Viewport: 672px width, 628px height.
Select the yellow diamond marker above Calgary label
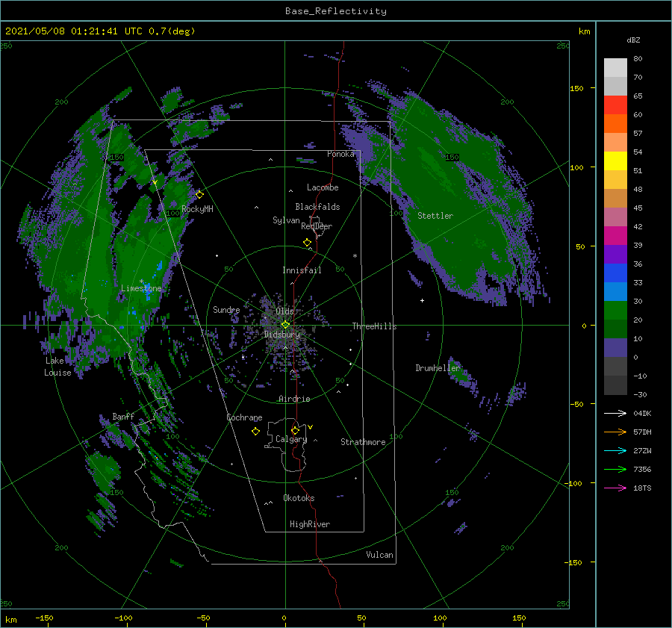[295, 430]
